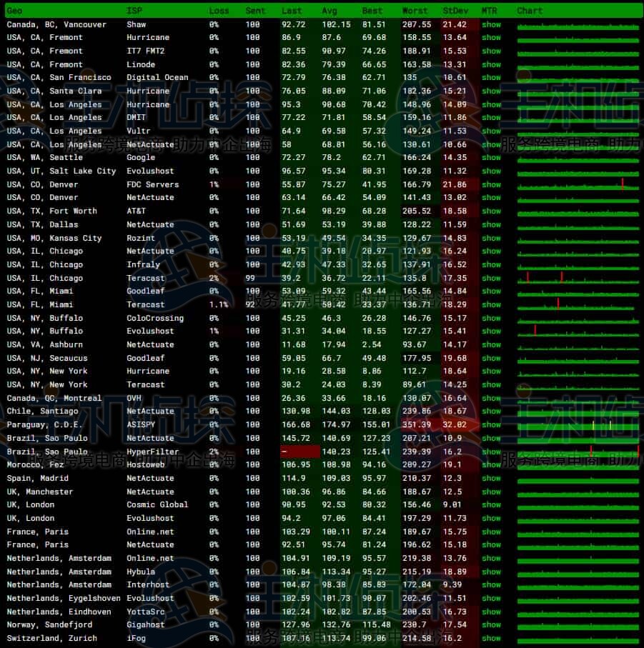Screen dimensions: 644x648
Task: Open show link for Fort Worth AT&T
Action: pyautogui.click(x=491, y=211)
